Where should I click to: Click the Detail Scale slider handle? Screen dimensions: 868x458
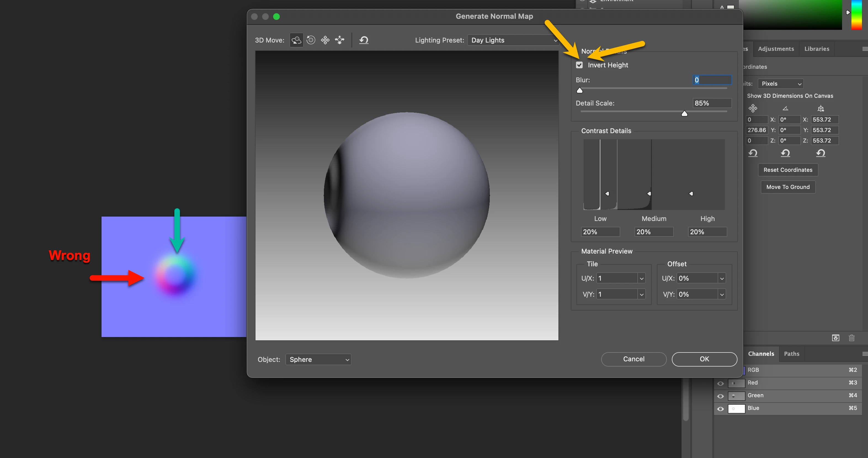pos(684,114)
